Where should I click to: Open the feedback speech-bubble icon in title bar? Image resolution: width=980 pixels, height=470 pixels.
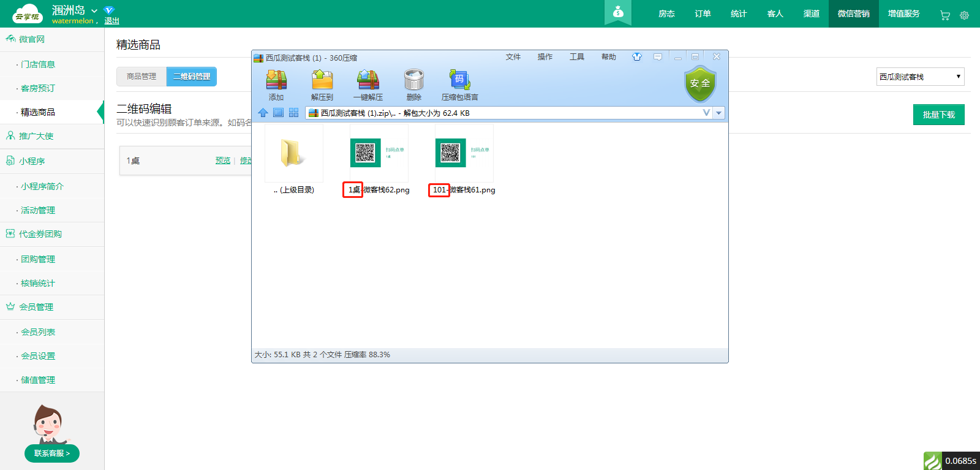click(x=658, y=57)
